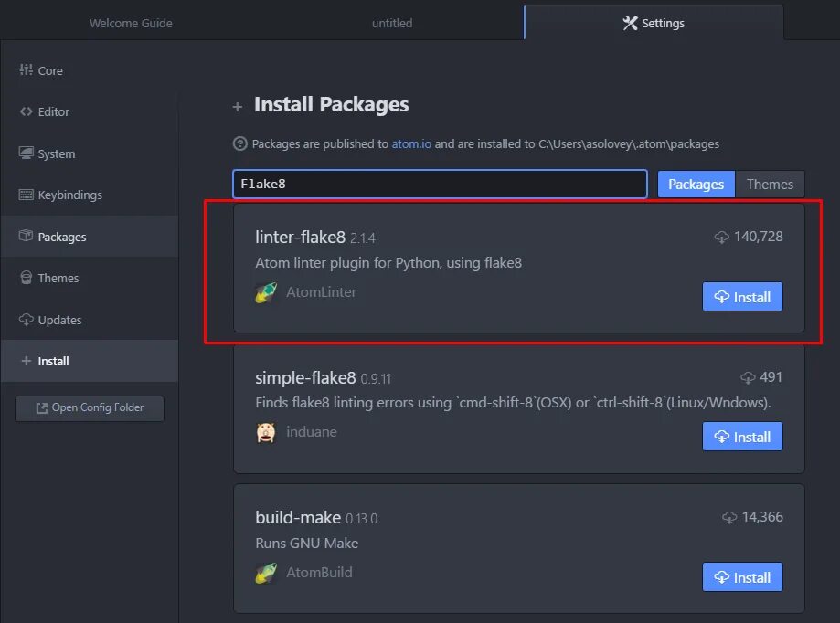The image size is (840, 623).
Task: Select the Install sidebar section
Action: tap(89, 361)
